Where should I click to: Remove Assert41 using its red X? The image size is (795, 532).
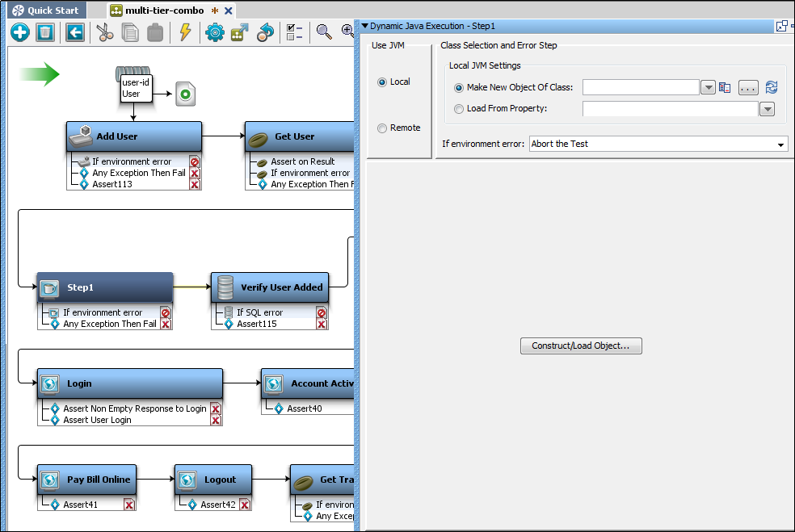pyautogui.click(x=129, y=504)
